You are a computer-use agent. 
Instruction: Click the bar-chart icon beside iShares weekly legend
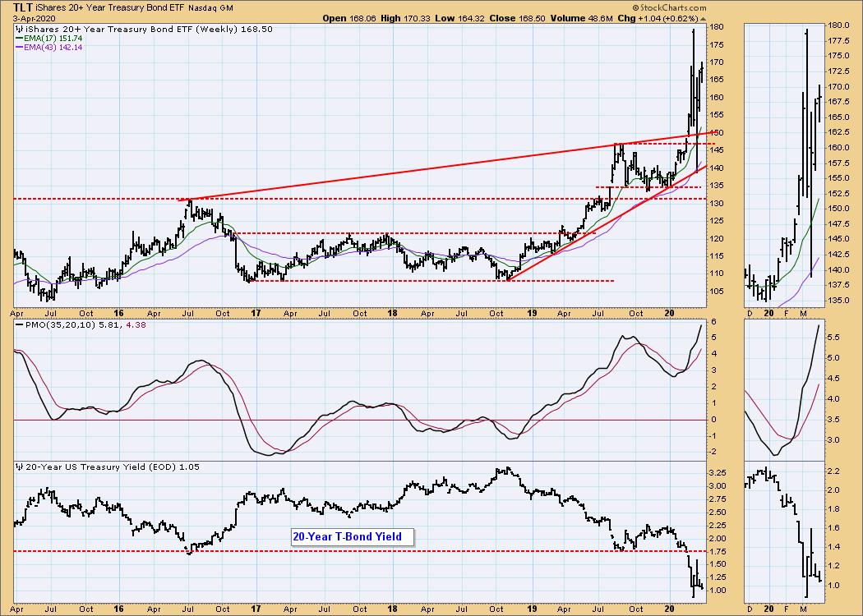point(20,29)
